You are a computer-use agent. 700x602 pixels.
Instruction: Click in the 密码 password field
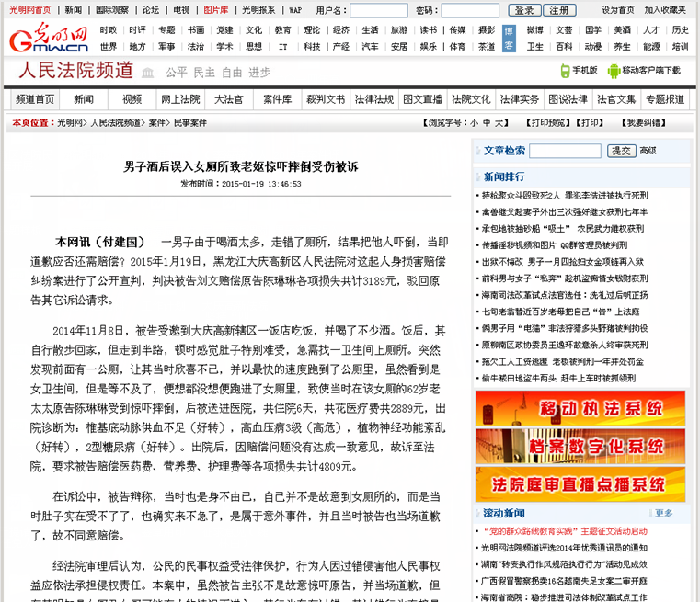tap(470, 10)
